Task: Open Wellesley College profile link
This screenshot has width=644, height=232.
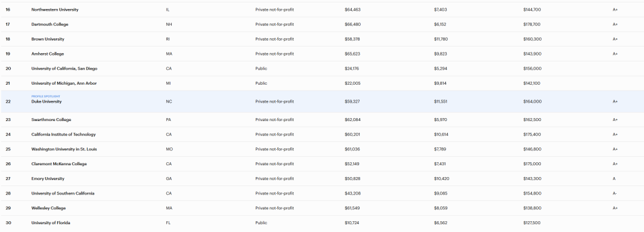Action: point(48,208)
